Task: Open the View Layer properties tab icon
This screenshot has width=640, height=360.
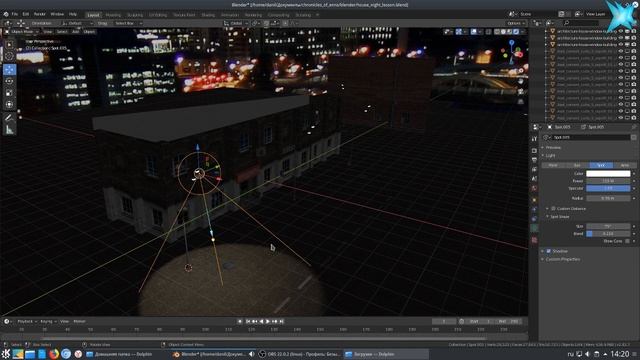Action: (x=534, y=169)
